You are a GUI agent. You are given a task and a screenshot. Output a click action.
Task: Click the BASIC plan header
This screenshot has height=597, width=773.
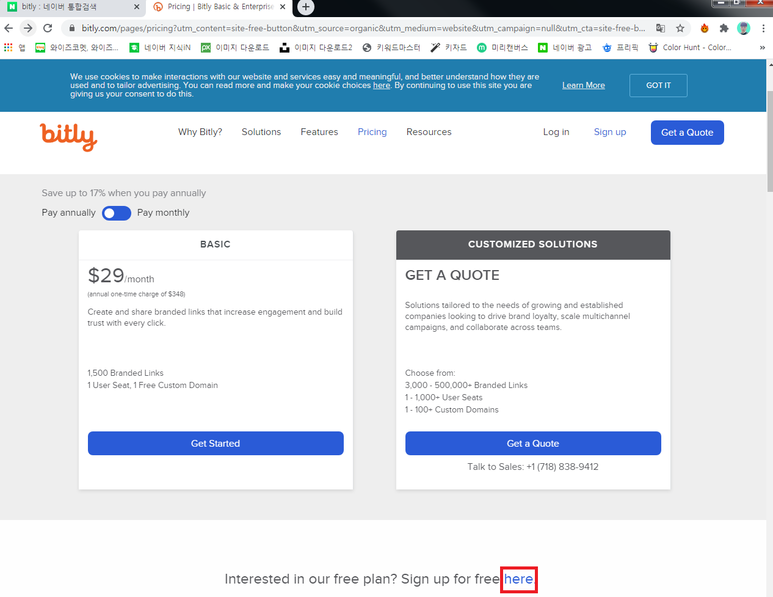[x=215, y=245]
